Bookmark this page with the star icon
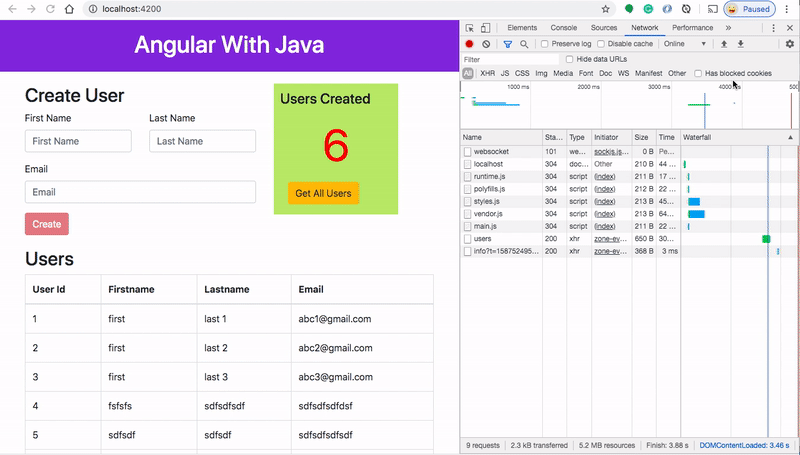Screen dimensions: 800x455 point(606,9)
